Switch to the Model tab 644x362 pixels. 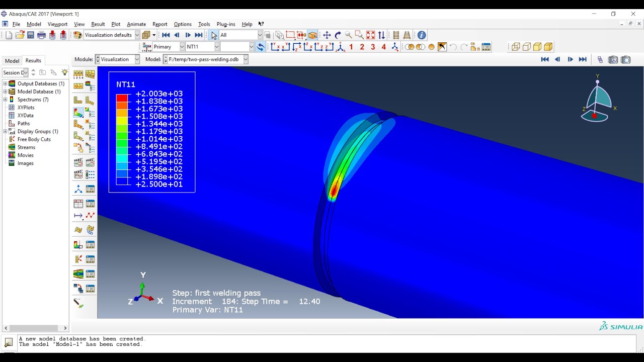[x=12, y=61]
